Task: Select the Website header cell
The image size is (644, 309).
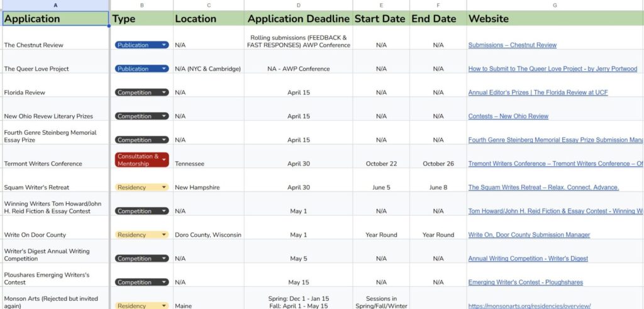Action: 555,18
